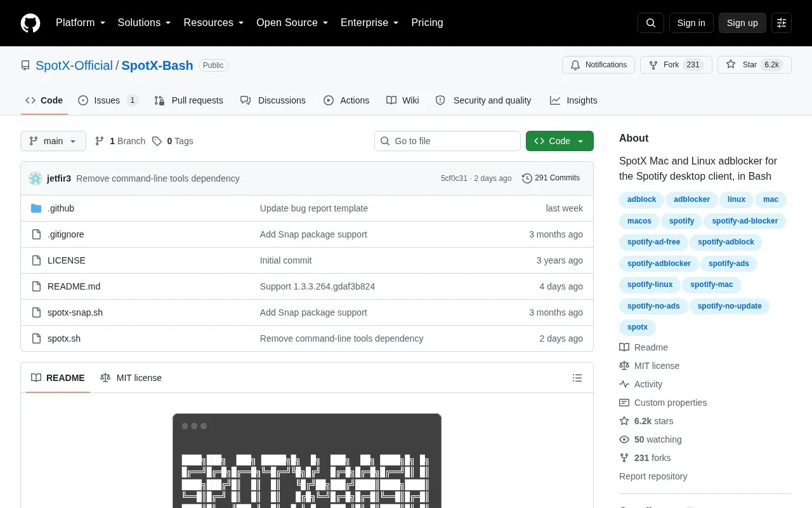This screenshot has width=812, height=508.
Task: Open the spotx.sh file
Action: pos(64,338)
